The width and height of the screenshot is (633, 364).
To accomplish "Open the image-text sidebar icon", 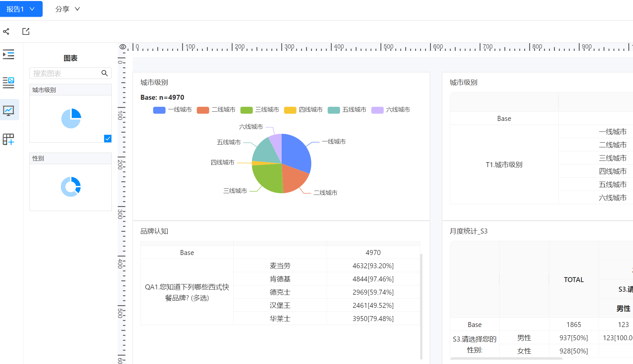I will click(x=9, y=83).
